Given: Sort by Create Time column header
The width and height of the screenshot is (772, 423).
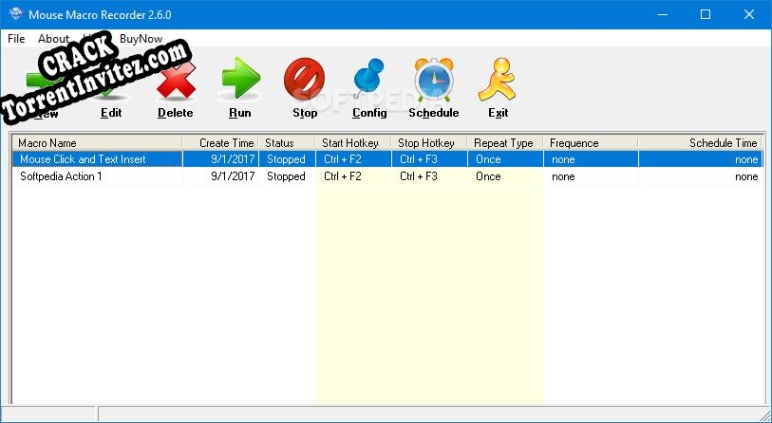Looking at the screenshot, I should [220, 143].
